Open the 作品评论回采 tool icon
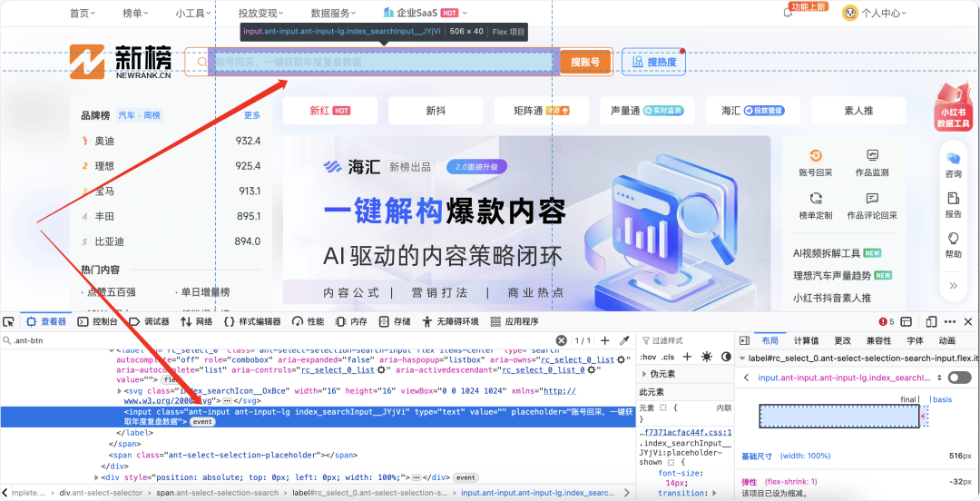This screenshot has width=980, height=501. [873, 199]
